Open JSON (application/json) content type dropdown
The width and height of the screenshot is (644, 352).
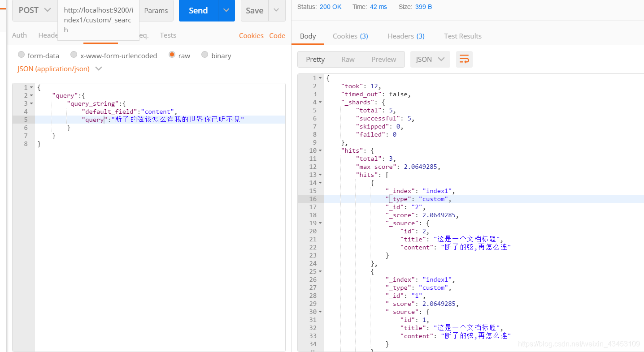[x=60, y=69]
